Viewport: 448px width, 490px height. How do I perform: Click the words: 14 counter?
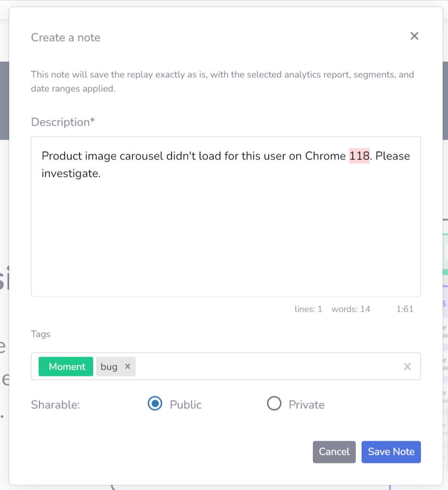[x=350, y=309]
